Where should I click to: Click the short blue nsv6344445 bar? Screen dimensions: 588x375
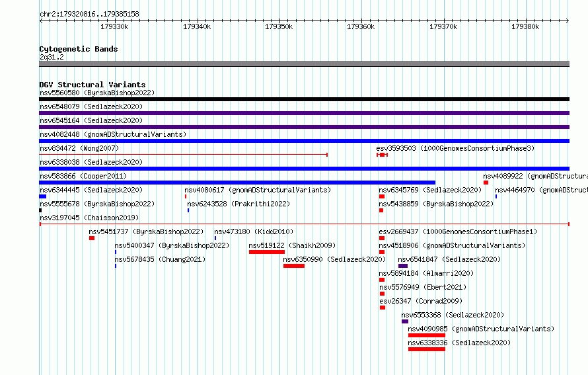(x=43, y=196)
